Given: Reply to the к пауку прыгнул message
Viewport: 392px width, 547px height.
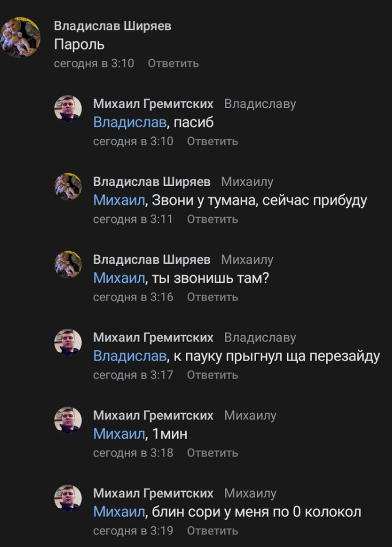Looking at the screenshot, I should (x=212, y=375).
